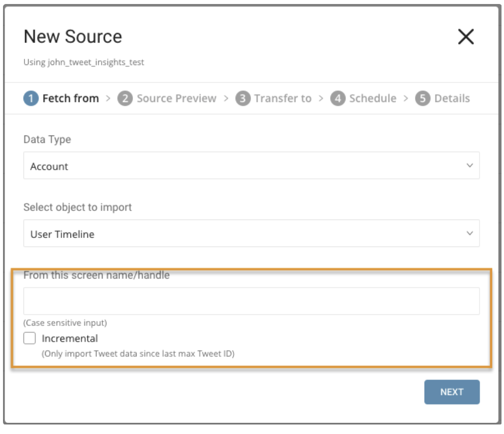Click the step 3 number circle

242,98
